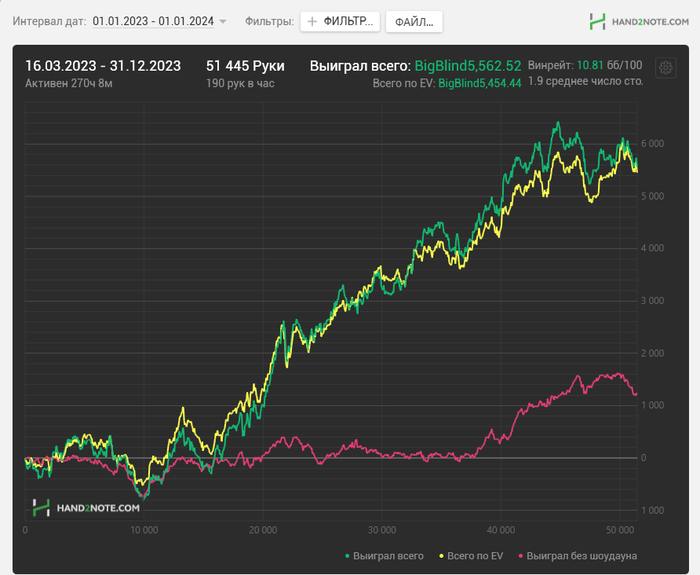
Task: Click the 6 000 y-axis label
Action: (x=653, y=144)
